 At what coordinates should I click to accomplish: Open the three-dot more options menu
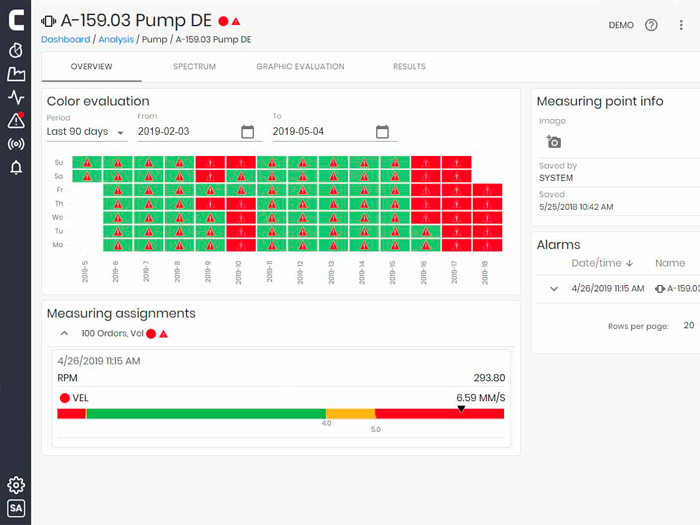[681, 25]
